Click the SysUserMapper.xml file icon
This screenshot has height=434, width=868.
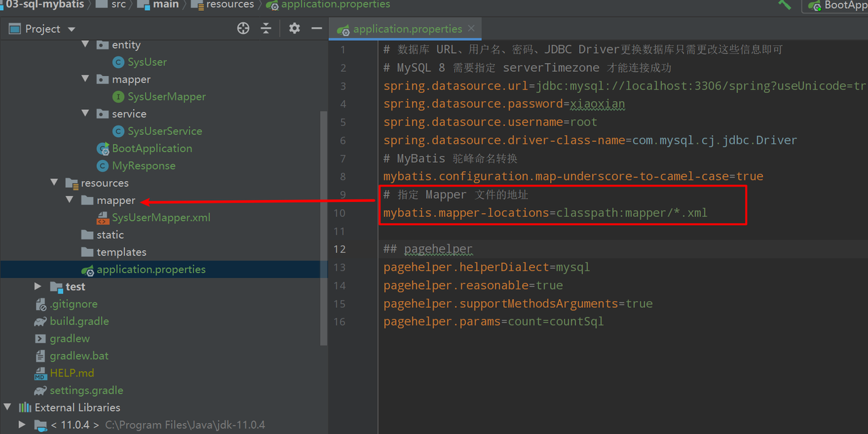tap(102, 218)
